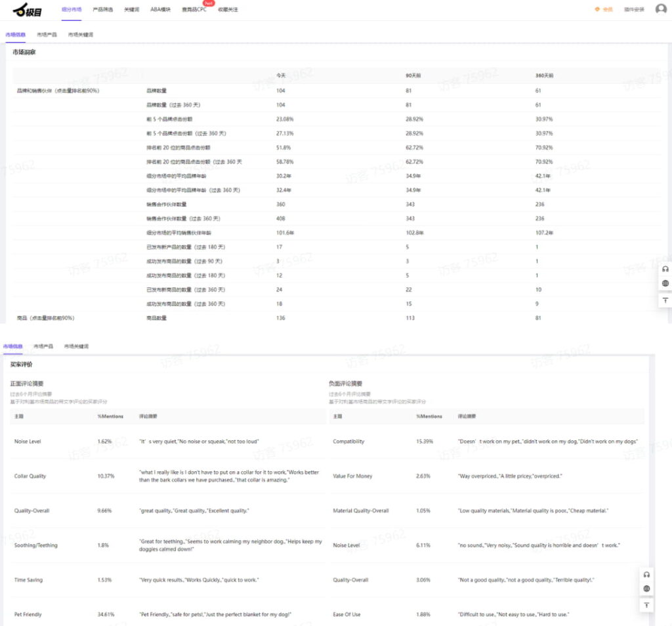Click the 细分市场 navigation link
Screen dimensions: 672x626
click(x=72, y=10)
